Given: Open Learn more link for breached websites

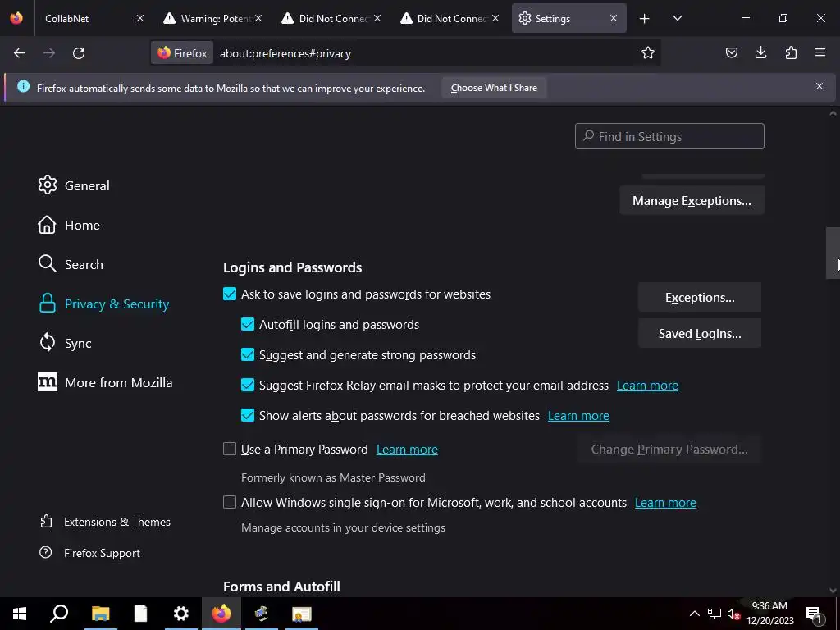Looking at the screenshot, I should coord(578,416).
